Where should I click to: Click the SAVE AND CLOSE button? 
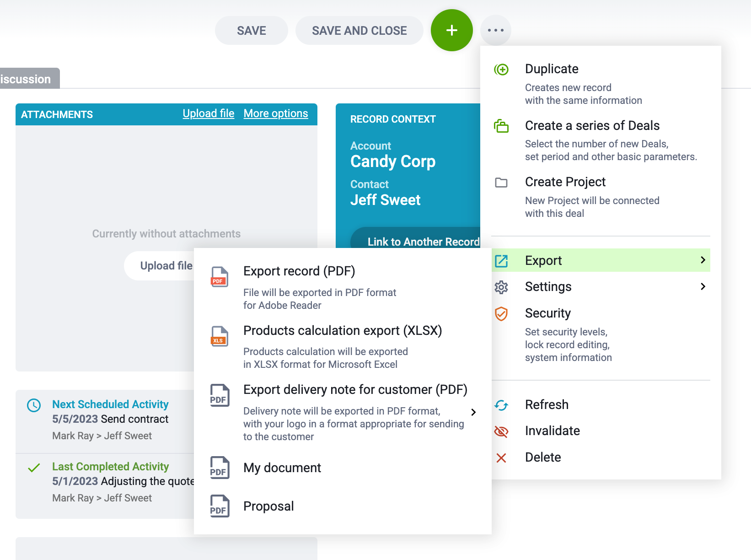coord(359,31)
